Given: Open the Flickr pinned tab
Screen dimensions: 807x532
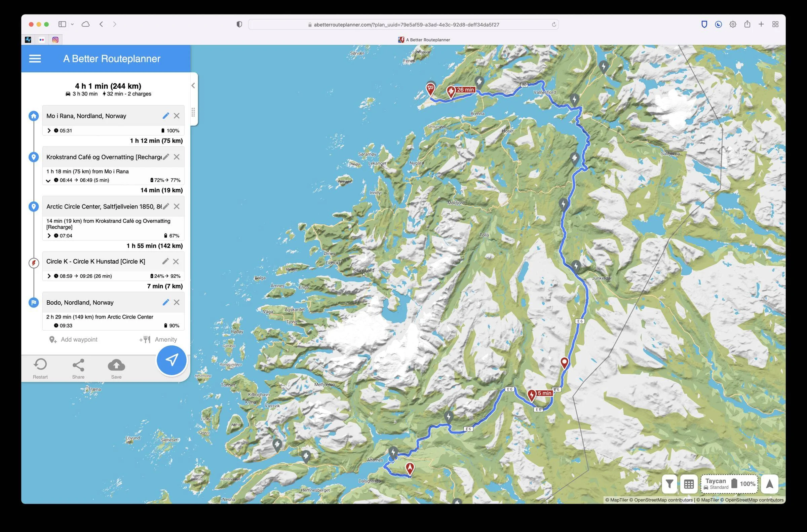Looking at the screenshot, I should click(x=42, y=40).
